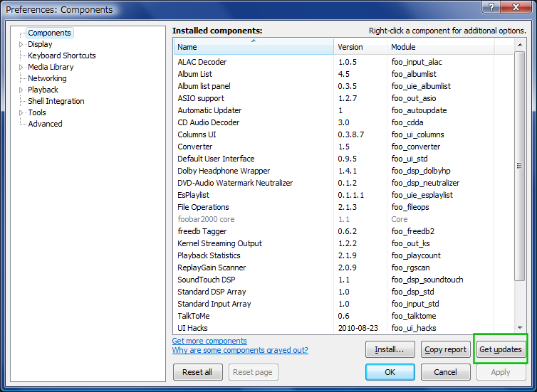This screenshot has width=537, height=392.
Task: Open Networking preferences
Action: 47,78
